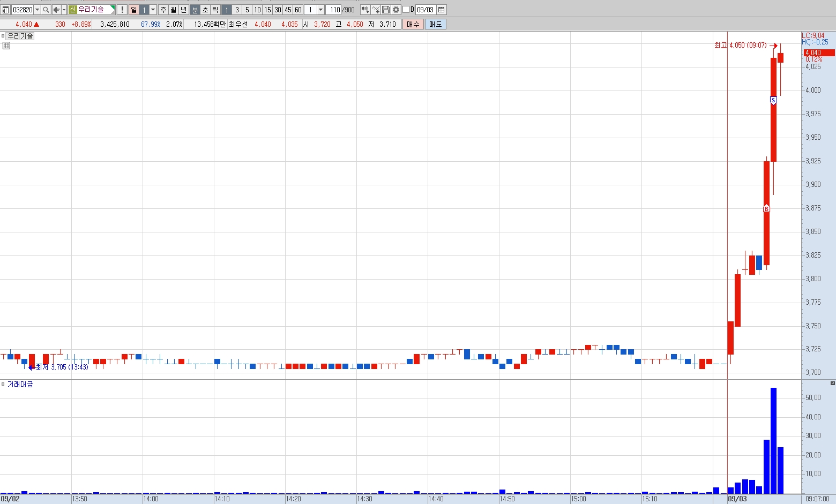Click the candlestick add indicator icon
The image size is (836, 504).
coord(365,10)
